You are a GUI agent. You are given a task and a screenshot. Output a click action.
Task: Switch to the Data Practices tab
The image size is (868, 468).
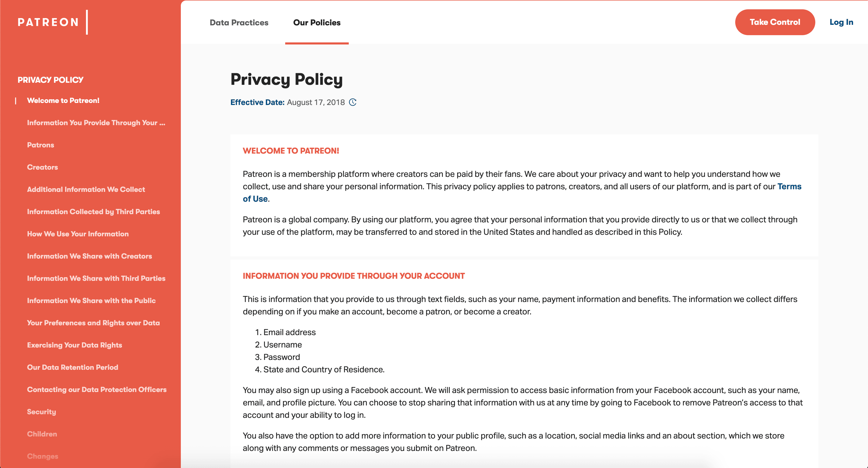(x=239, y=22)
